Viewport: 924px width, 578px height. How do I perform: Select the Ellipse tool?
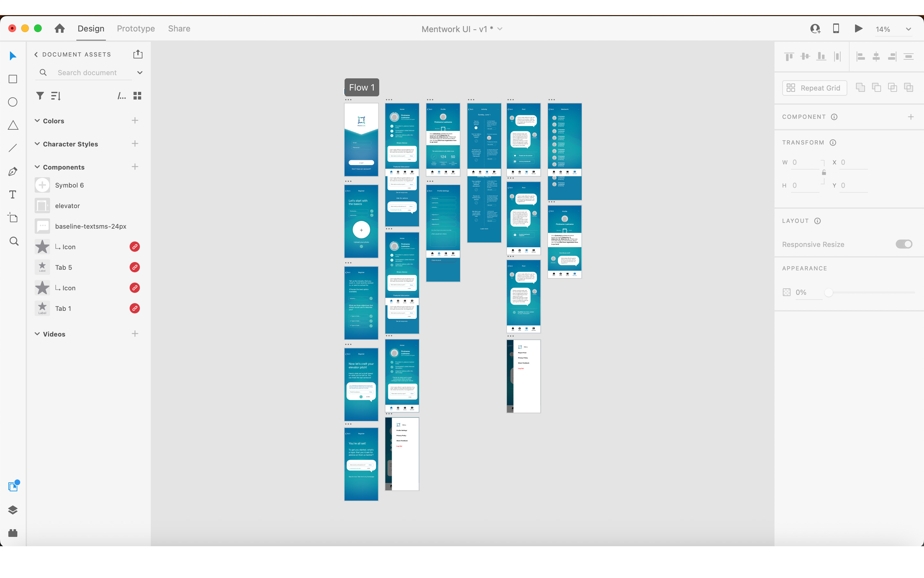(13, 102)
